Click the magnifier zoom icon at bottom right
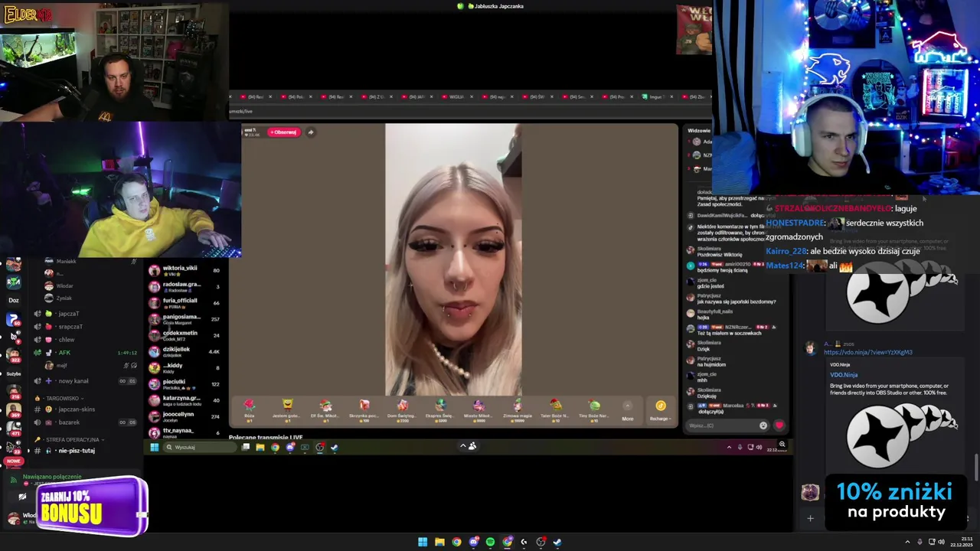 782,444
